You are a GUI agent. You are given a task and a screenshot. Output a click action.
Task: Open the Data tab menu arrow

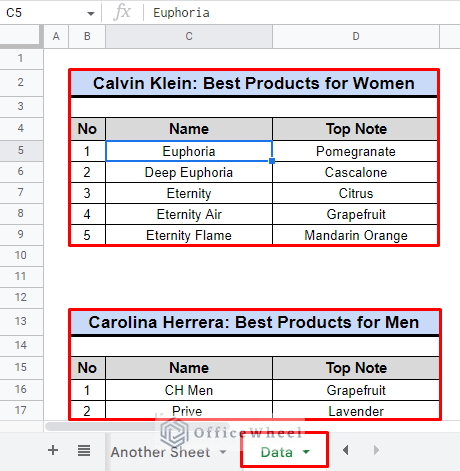click(x=306, y=452)
